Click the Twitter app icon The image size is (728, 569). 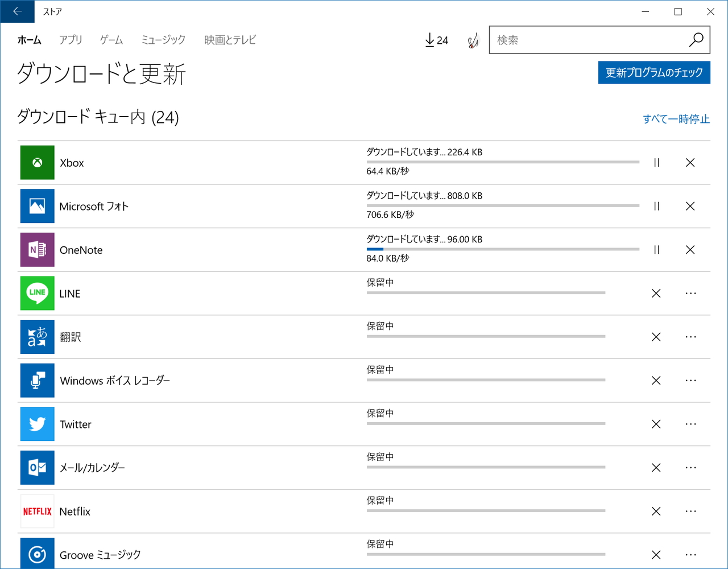[37, 424]
